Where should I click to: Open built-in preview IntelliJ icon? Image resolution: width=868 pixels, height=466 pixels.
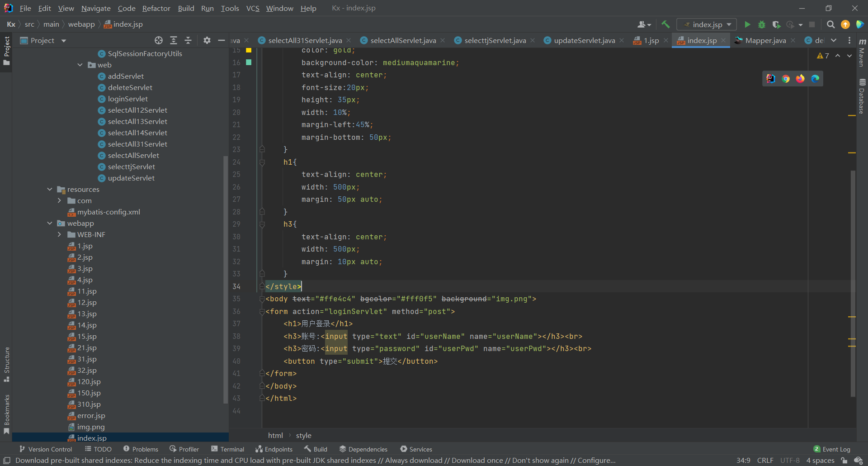[x=771, y=79]
